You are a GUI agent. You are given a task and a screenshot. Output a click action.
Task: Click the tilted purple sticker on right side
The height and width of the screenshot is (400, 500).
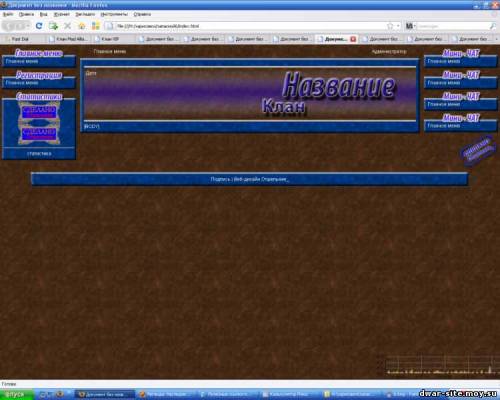click(x=478, y=151)
